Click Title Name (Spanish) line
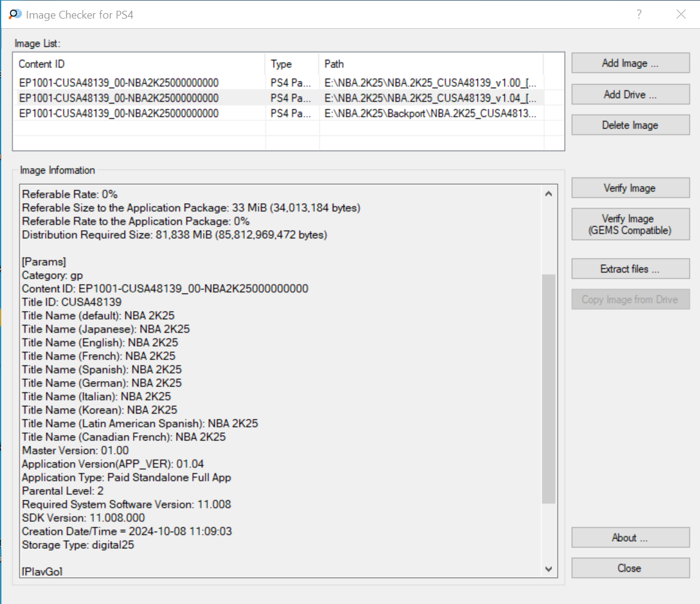 [102, 370]
